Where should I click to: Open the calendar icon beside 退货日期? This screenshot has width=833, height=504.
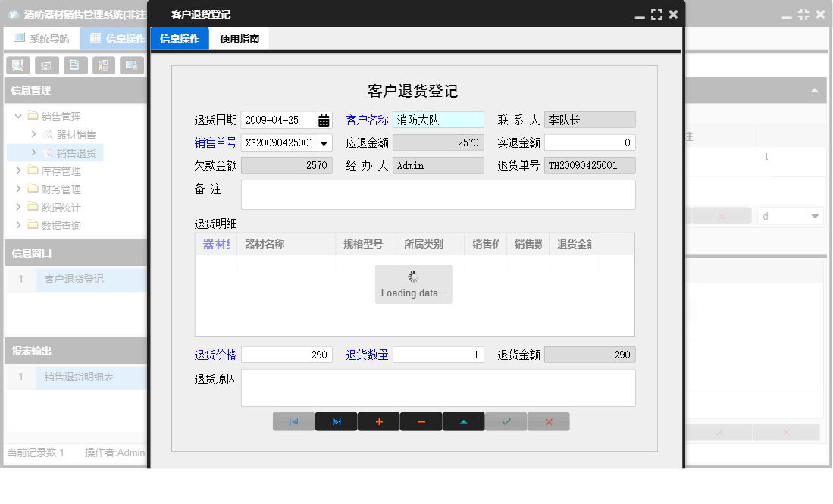pyautogui.click(x=322, y=119)
